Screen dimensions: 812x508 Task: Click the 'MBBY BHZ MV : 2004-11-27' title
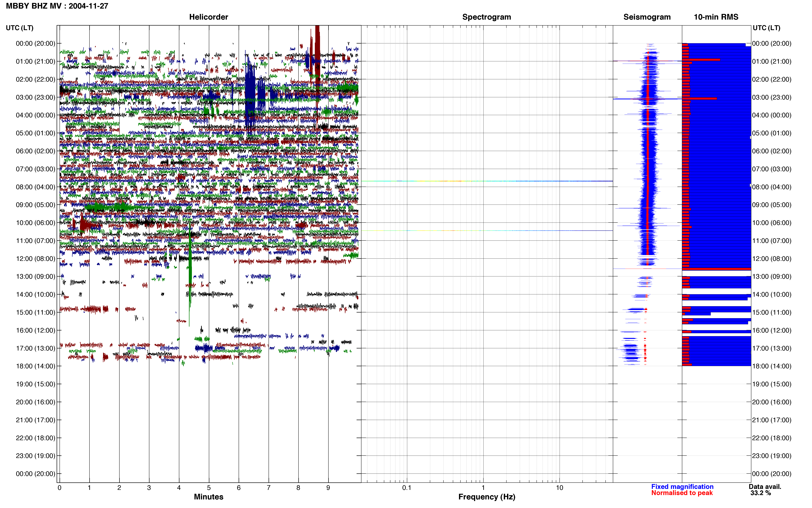57,6
